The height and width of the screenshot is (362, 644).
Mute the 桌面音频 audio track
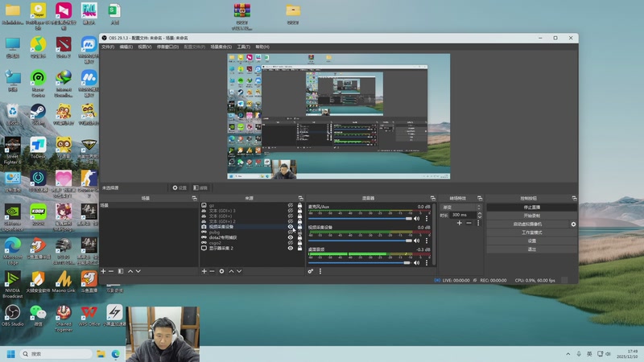click(416, 263)
